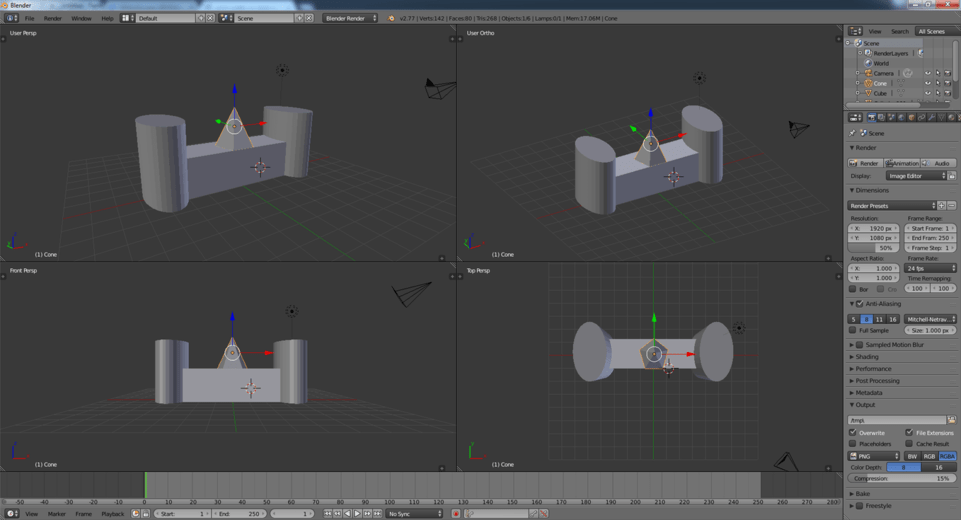Click the Blender info editor type icon
The width and height of the screenshot is (961, 520).
[x=10, y=18]
